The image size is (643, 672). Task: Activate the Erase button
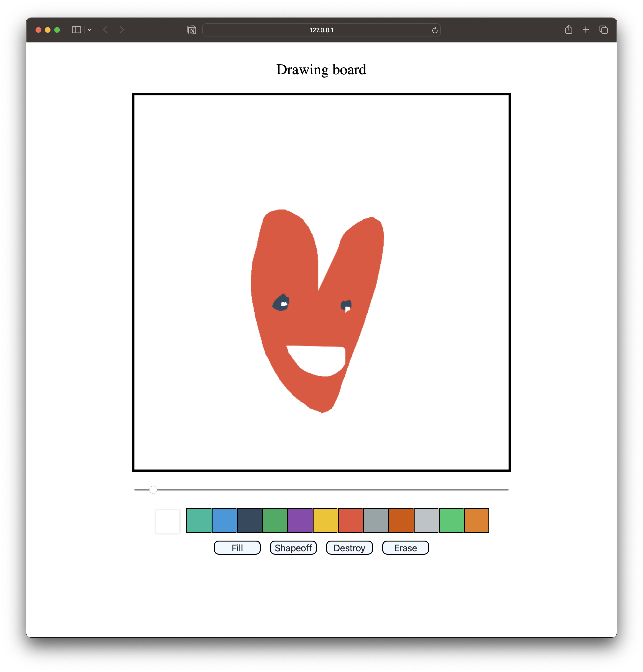[x=405, y=548]
